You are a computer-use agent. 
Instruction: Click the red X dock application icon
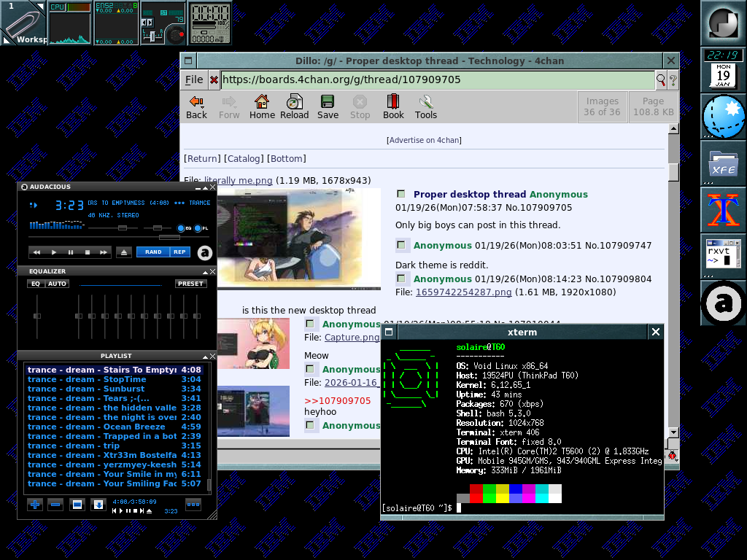pyautogui.click(x=723, y=210)
